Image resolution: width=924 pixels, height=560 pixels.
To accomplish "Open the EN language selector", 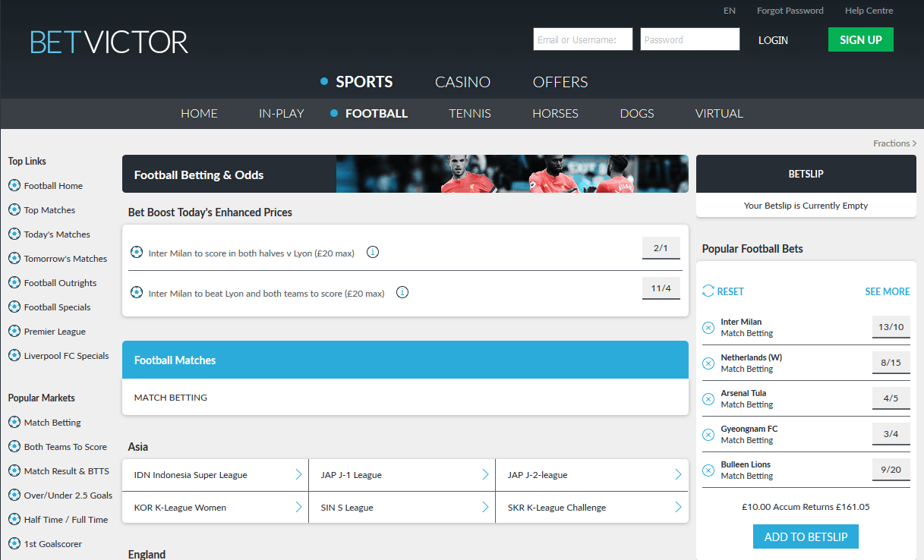I will click(730, 11).
